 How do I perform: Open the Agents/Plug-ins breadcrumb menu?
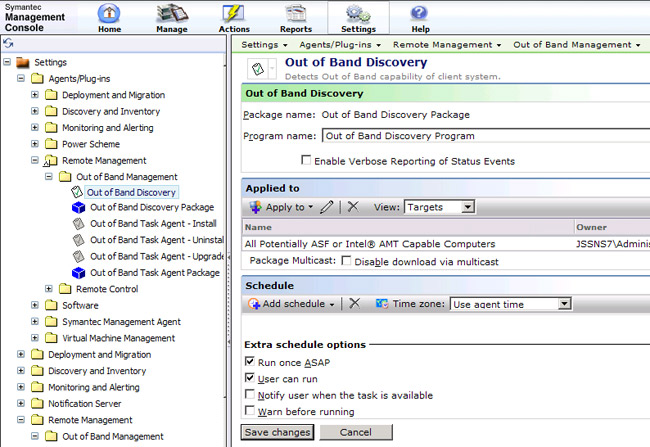340,44
